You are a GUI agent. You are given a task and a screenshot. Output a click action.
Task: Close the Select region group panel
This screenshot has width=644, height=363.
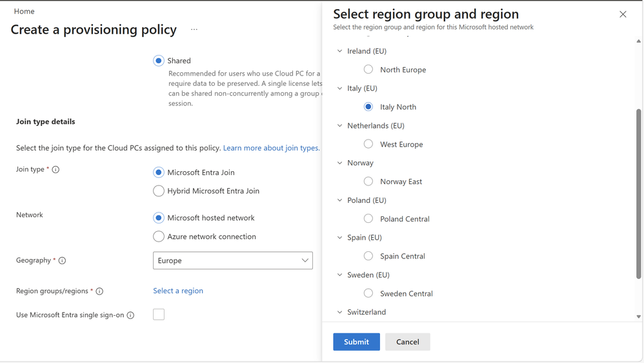pos(623,14)
